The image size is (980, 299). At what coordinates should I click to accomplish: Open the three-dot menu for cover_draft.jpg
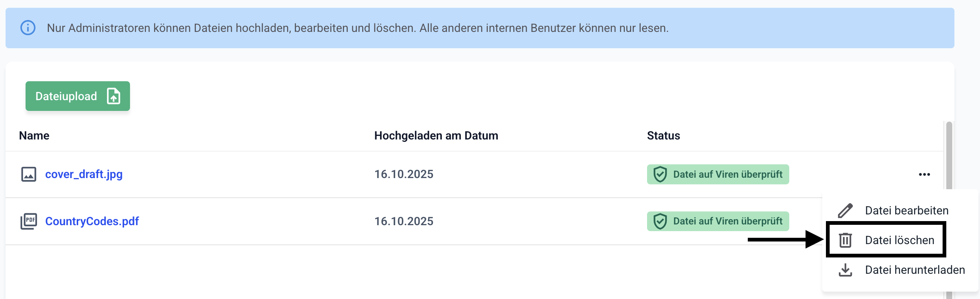(924, 174)
